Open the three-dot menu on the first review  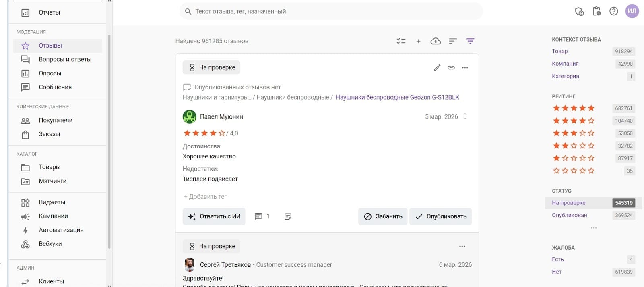click(x=465, y=68)
